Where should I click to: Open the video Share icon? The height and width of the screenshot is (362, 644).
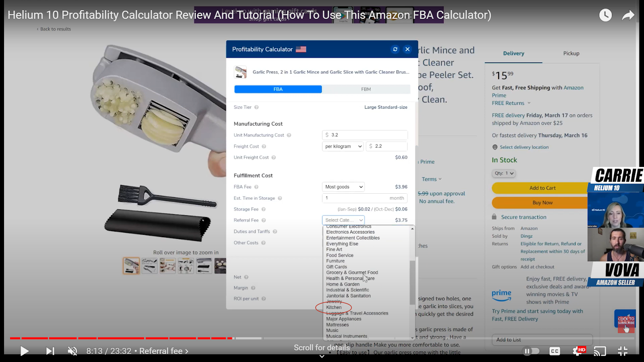pos(628,15)
